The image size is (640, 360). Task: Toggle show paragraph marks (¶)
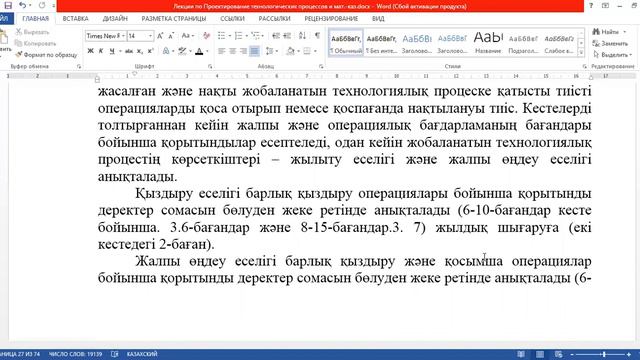317,36
